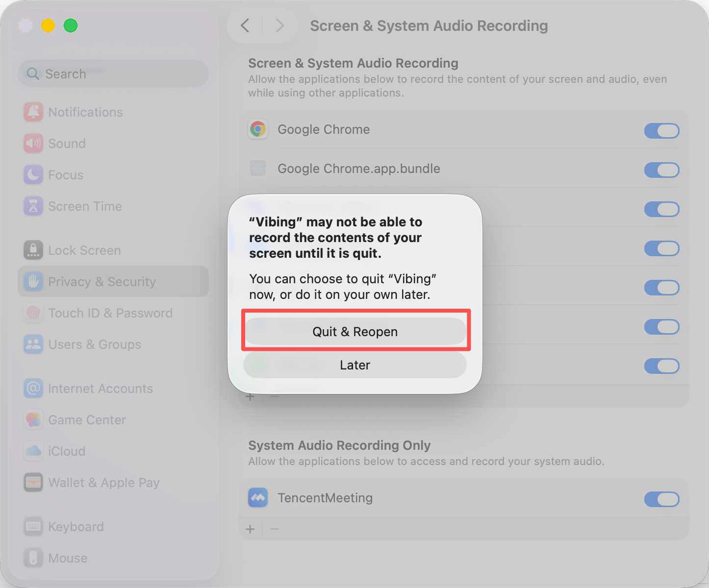709x588 pixels.
Task: Select the Lock Screen icon
Action: click(x=33, y=250)
